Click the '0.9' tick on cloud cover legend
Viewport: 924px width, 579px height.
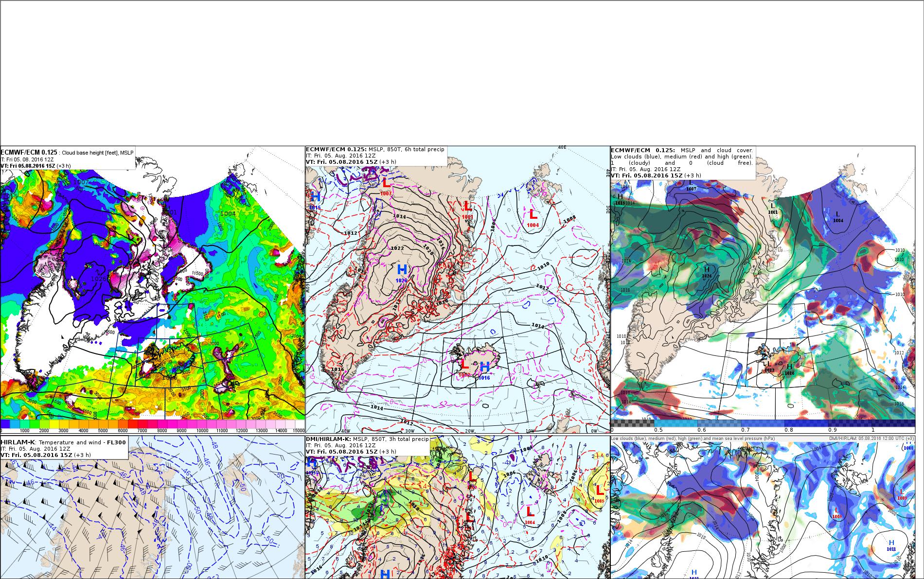click(833, 430)
